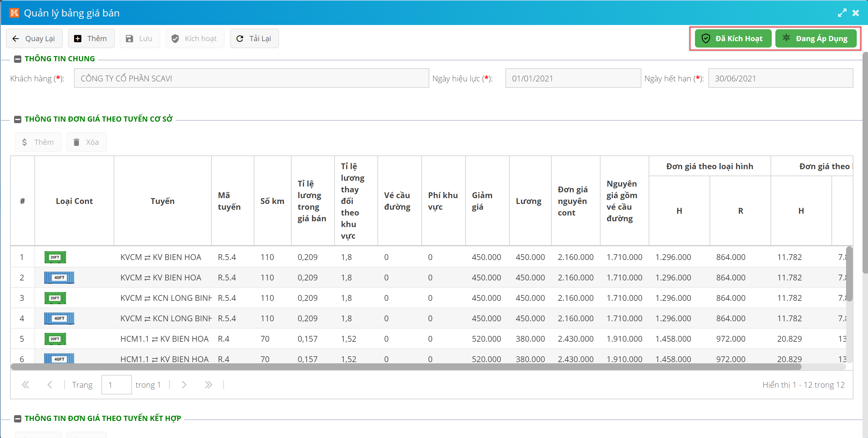Viewport: 868px width, 438px height.
Task: Click the expand window icon in title bar
Action: coord(842,13)
